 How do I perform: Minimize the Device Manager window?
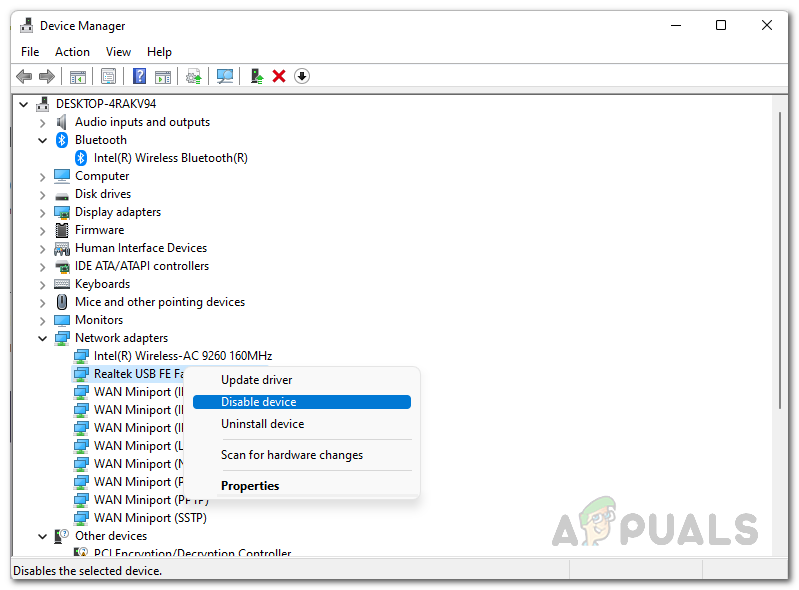pyautogui.click(x=676, y=25)
